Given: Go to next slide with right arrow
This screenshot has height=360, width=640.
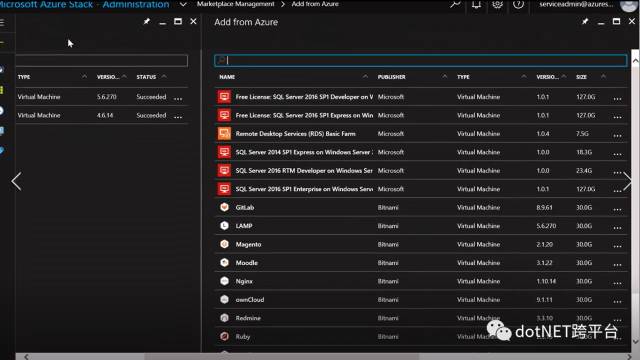Looking at the screenshot, I should tap(628, 181).
